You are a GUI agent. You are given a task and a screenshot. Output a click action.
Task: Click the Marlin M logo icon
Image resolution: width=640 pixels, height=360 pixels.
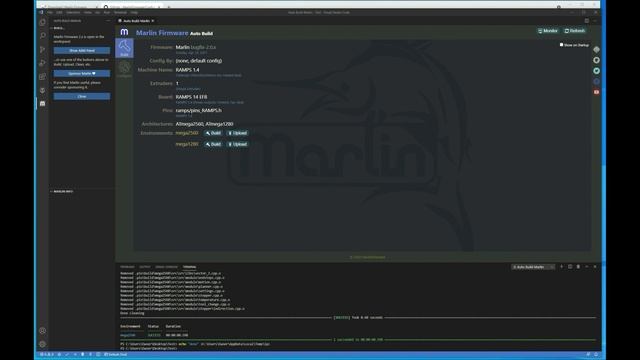click(124, 32)
